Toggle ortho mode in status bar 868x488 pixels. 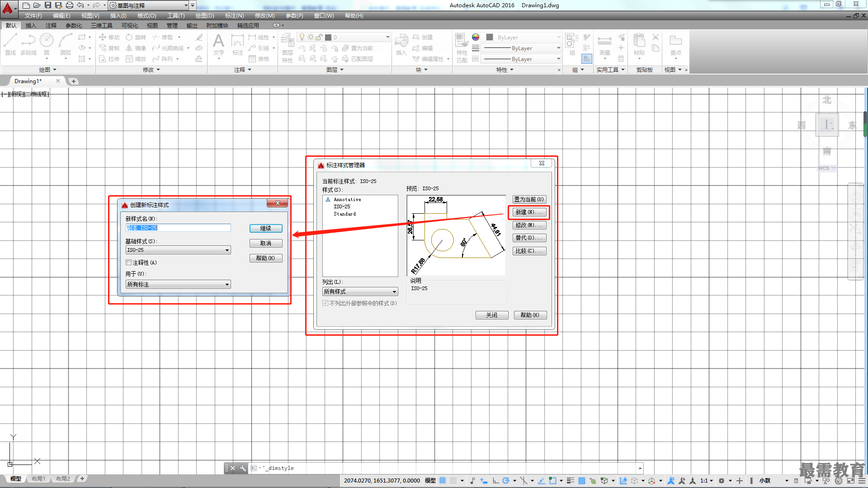click(x=496, y=481)
